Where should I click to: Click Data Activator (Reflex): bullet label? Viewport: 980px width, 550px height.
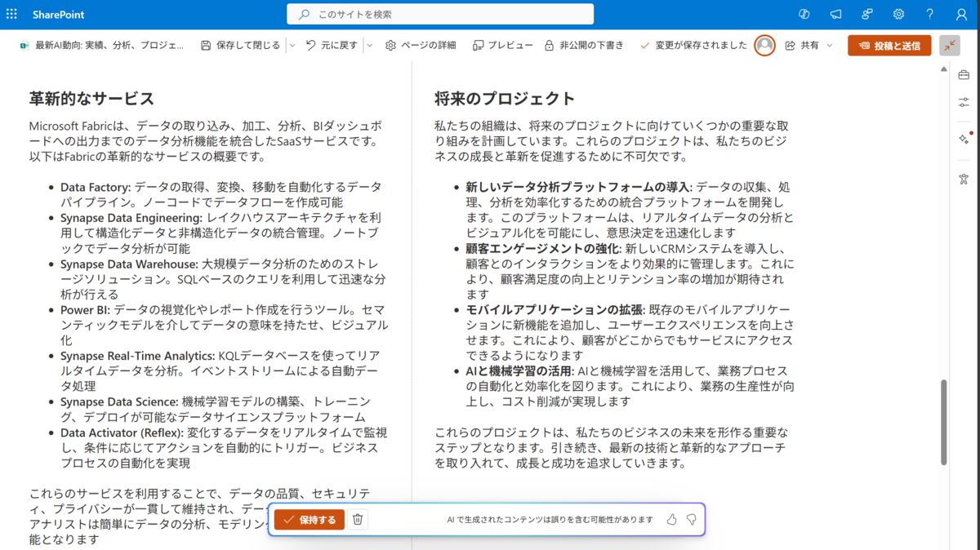[x=122, y=432]
